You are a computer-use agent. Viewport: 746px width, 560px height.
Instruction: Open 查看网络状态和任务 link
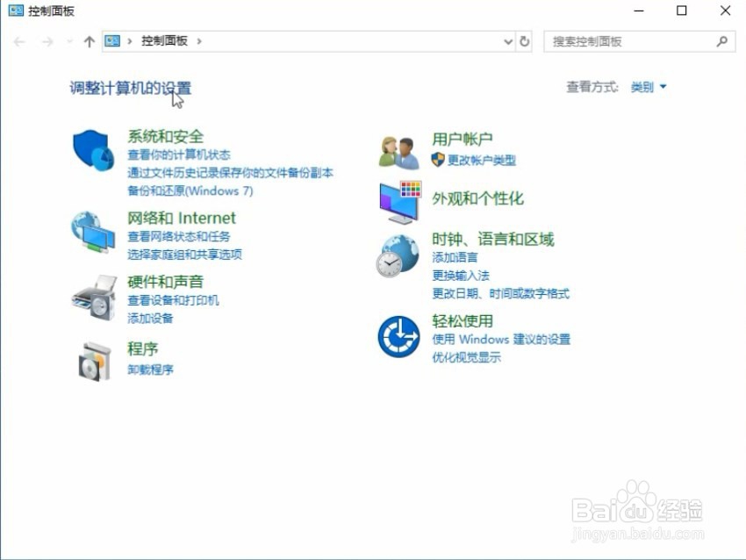178,236
